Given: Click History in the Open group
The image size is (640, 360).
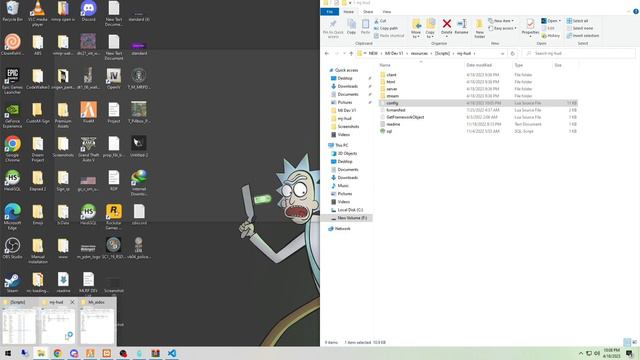Looking at the screenshot, I should (x=551, y=36).
